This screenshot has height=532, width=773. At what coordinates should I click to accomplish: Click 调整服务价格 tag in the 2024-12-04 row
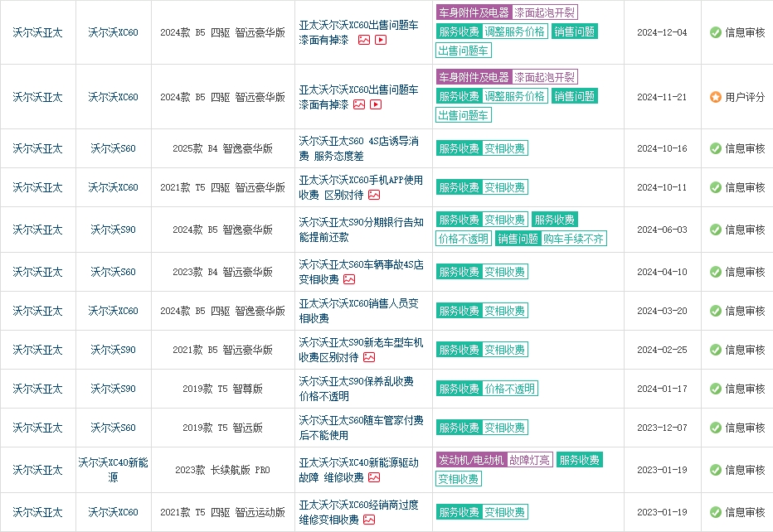[515, 31]
